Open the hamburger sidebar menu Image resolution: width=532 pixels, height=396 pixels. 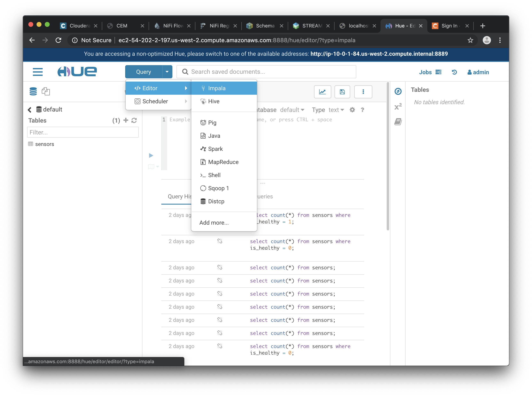pyautogui.click(x=38, y=72)
